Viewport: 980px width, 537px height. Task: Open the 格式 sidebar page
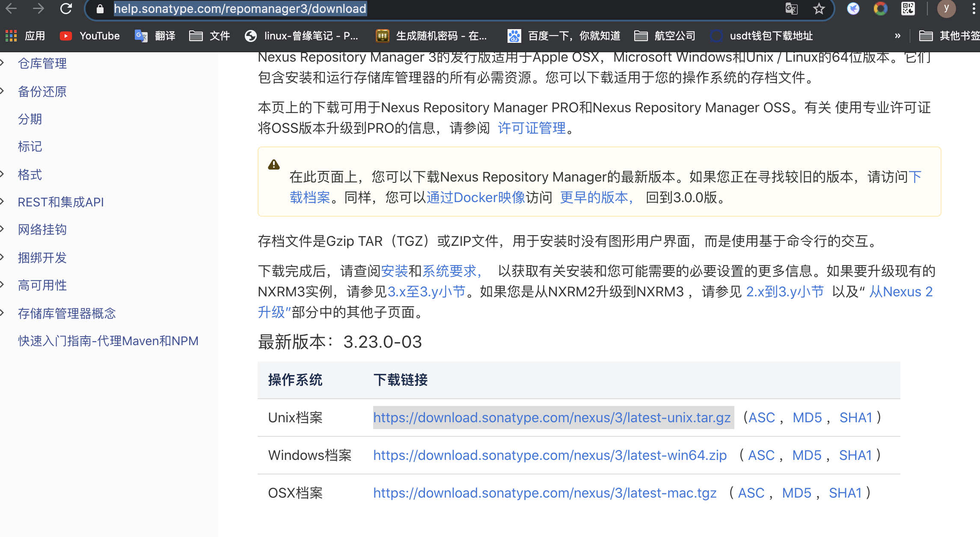[30, 174]
